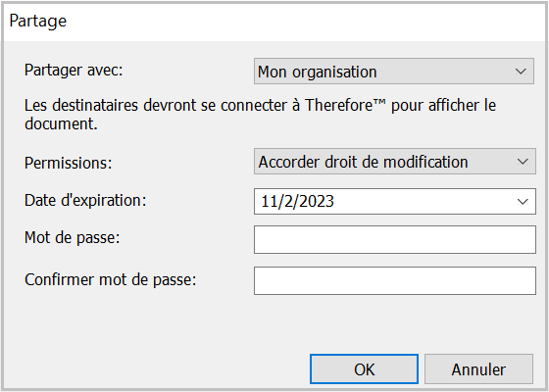Cancel with the Annuler button

(x=478, y=369)
